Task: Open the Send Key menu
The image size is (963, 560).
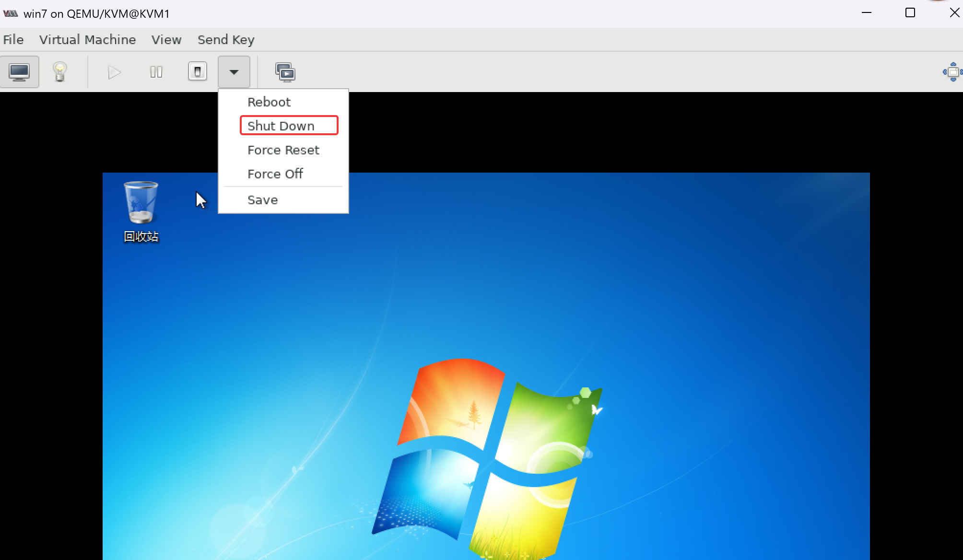Action: 226,40
